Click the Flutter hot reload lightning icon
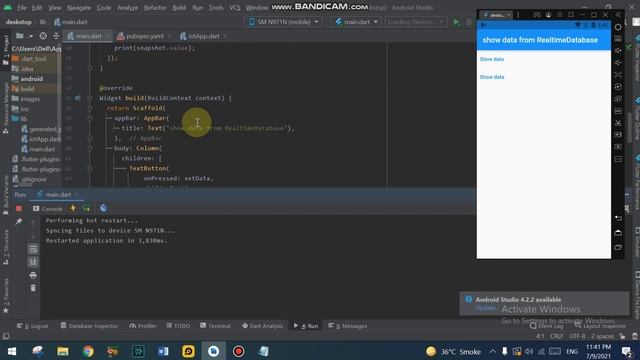The image size is (640, 360). (73, 208)
